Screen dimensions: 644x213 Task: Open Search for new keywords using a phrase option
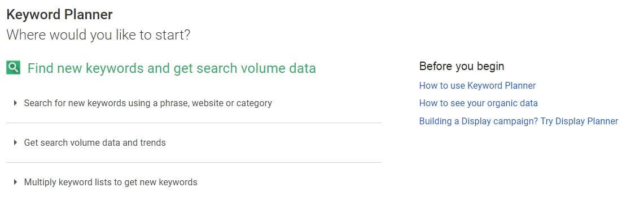click(x=148, y=103)
